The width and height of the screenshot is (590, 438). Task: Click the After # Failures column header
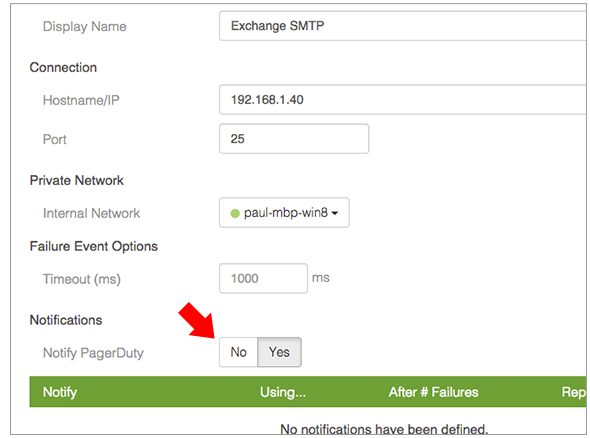[433, 392]
